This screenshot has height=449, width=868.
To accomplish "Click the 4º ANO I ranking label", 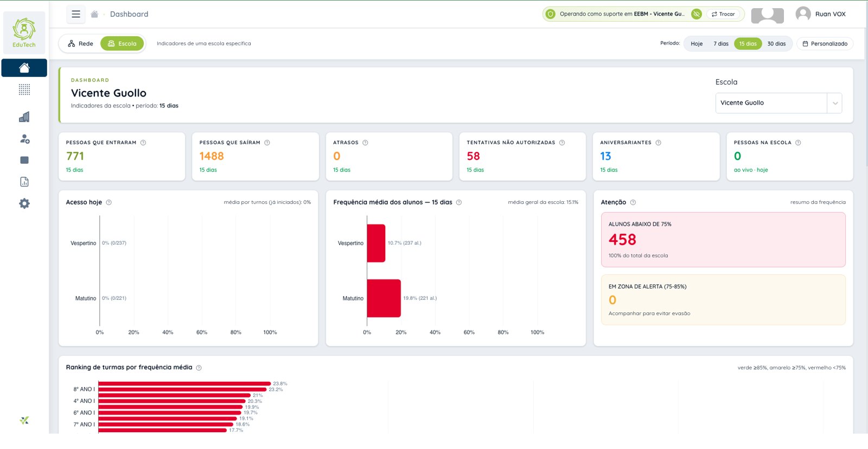I will click(x=84, y=401).
